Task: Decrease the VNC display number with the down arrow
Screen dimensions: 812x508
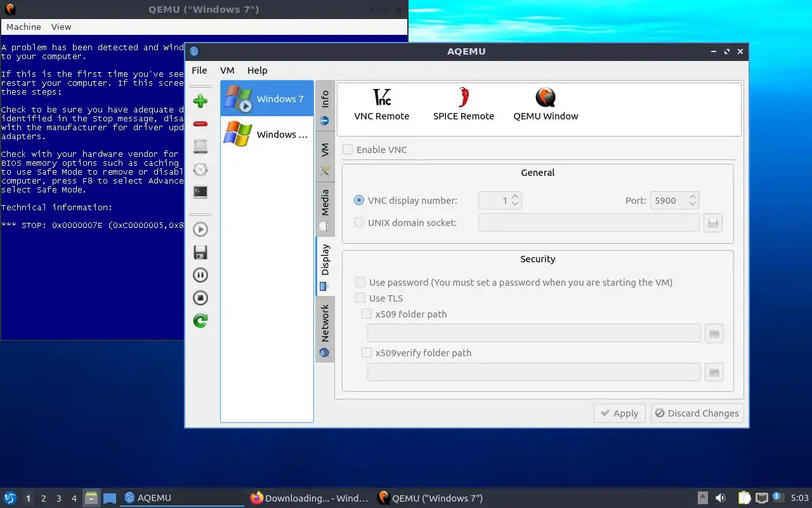Action: 515,204
